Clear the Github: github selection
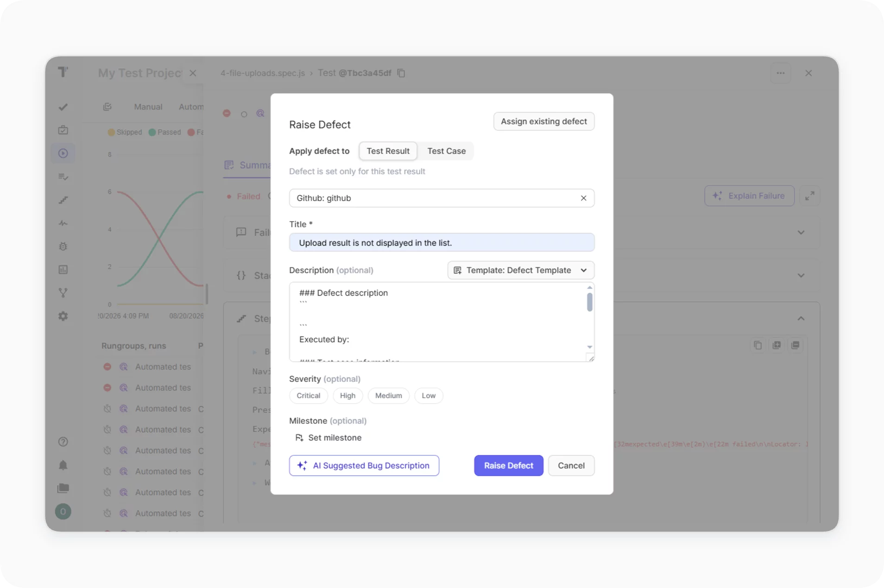Viewport: 884px width, 588px height. pos(583,198)
